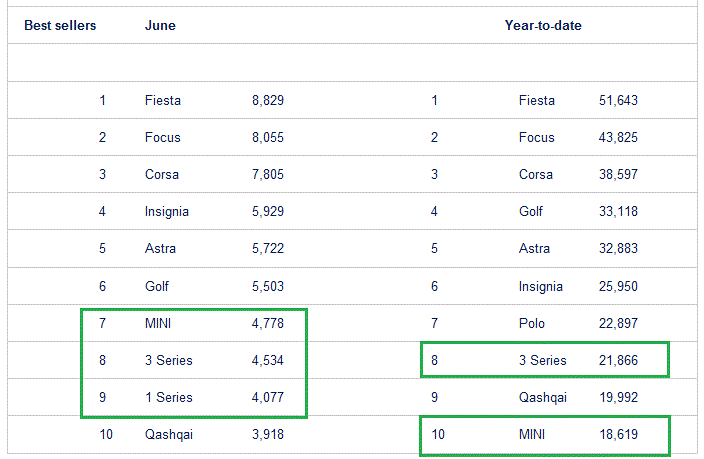Viewport: 704px width, 459px height.
Task: Click the "June" column header
Action: pos(160,26)
